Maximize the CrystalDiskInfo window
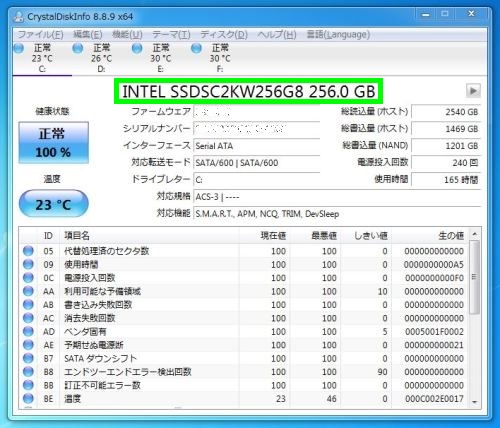Image resolution: width=500 pixels, height=428 pixels. pos(445,14)
